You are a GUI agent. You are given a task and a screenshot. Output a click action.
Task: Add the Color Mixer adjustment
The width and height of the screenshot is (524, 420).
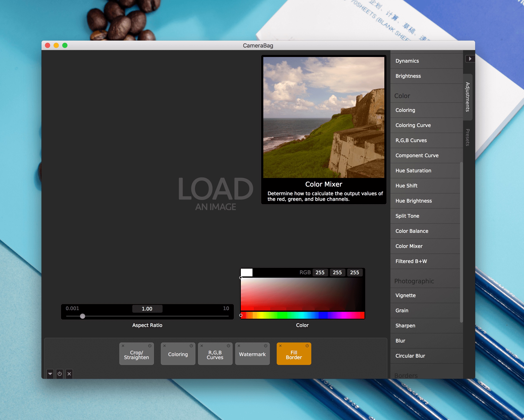[409, 246]
